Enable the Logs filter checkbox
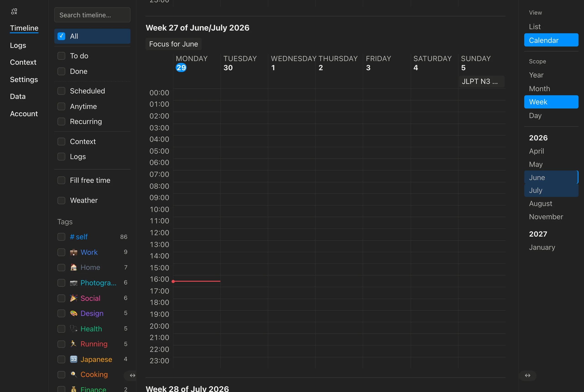This screenshot has width=584, height=392. 61,157
